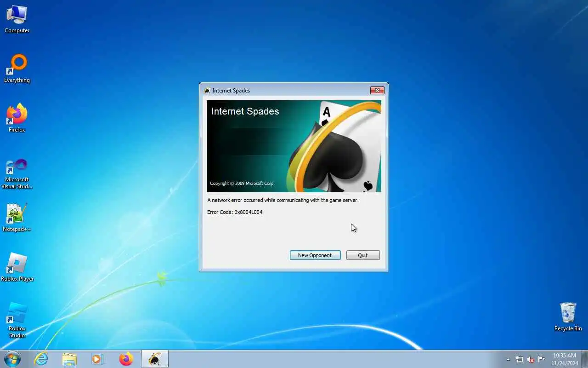
Task: Click the Internet Spades banner image
Action: tap(294, 146)
